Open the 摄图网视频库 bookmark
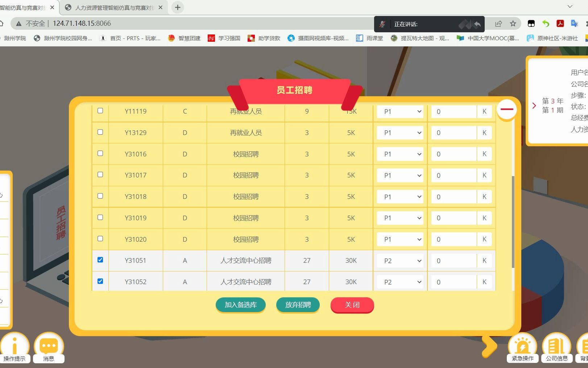 pyautogui.click(x=318, y=38)
